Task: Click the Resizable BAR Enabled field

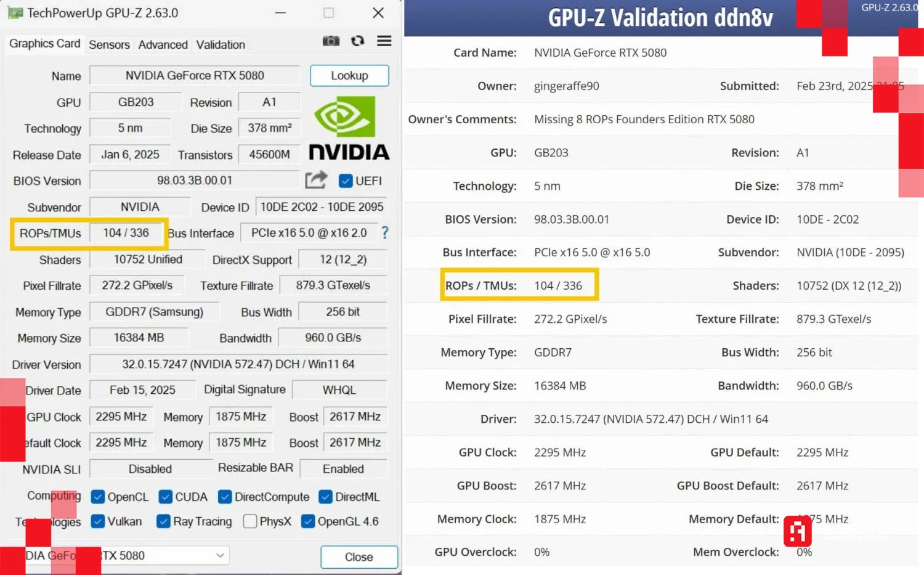Action: point(344,469)
